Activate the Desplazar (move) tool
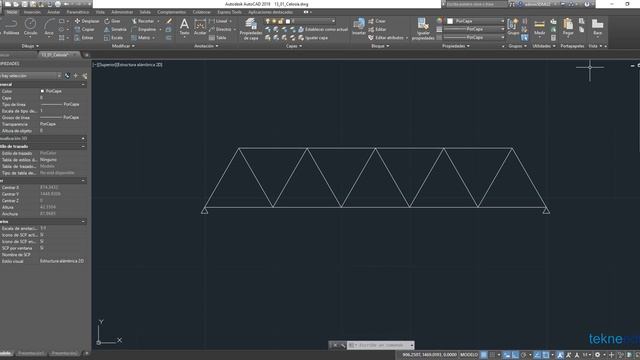640x360 pixels. click(x=87, y=21)
